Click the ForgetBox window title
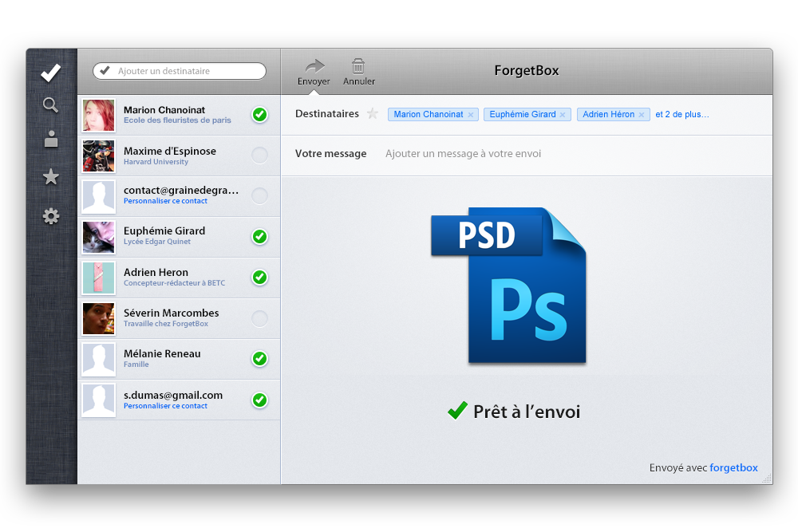The width and height of the screenshot is (798, 532). tap(526, 70)
